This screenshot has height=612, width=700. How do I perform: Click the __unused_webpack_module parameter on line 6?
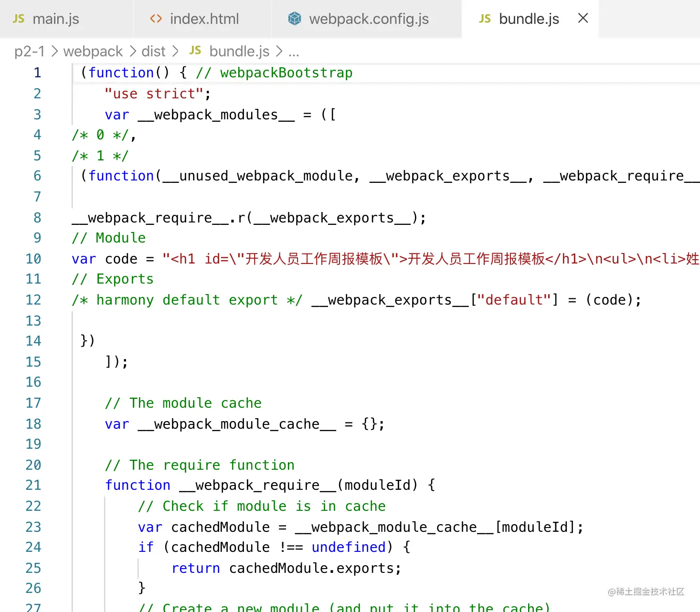pyautogui.click(x=257, y=176)
